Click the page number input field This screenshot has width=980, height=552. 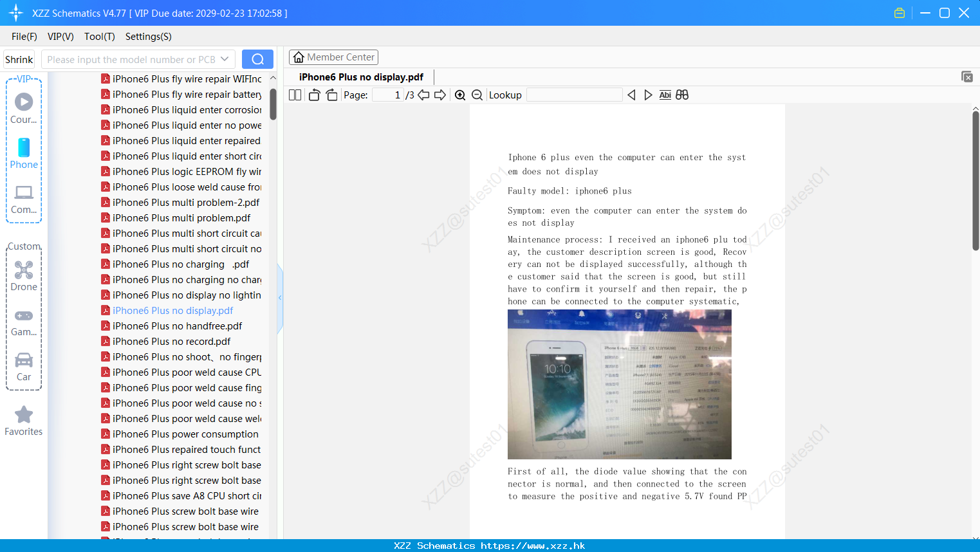pos(388,95)
